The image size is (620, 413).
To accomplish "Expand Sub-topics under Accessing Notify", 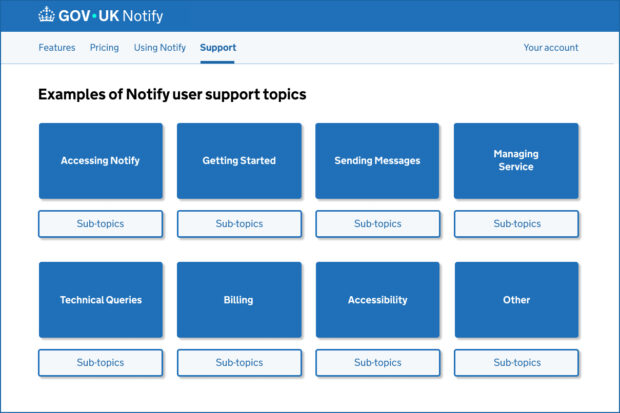I will click(100, 224).
